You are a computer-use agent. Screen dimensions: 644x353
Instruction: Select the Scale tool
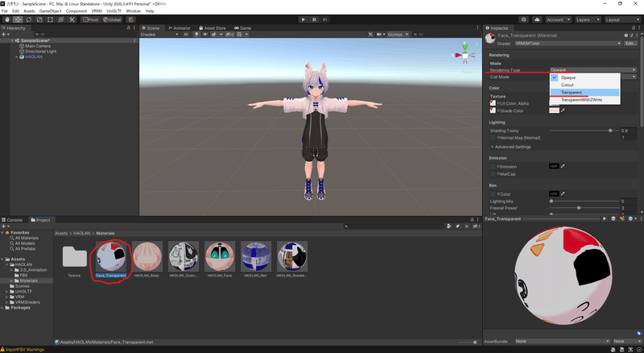pyautogui.click(x=39, y=19)
